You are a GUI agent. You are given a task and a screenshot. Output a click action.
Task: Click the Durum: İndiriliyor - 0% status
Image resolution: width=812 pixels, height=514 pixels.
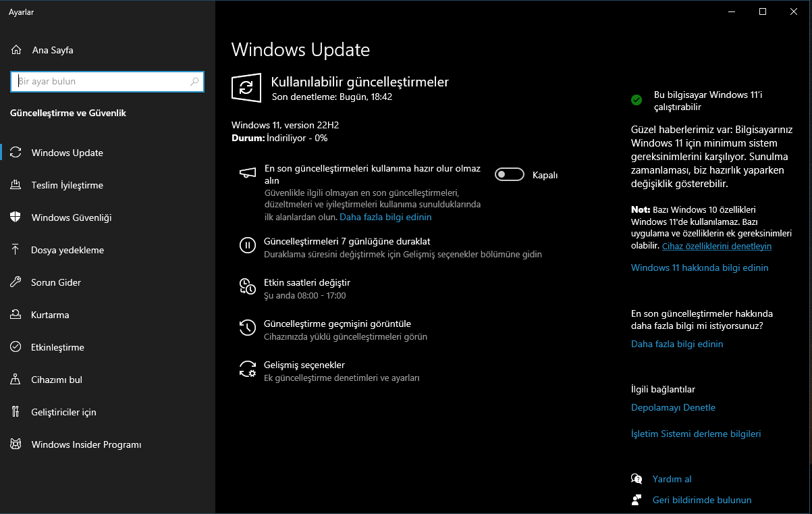pyautogui.click(x=279, y=138)
